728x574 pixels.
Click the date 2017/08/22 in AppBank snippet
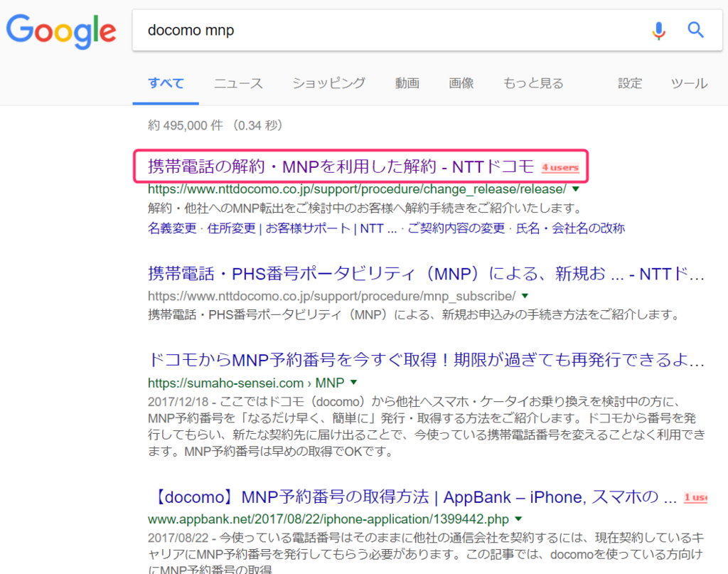(178, 538)
